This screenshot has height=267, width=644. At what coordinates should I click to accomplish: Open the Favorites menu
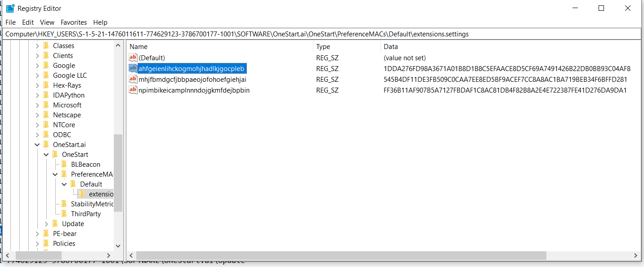[74, 22]
